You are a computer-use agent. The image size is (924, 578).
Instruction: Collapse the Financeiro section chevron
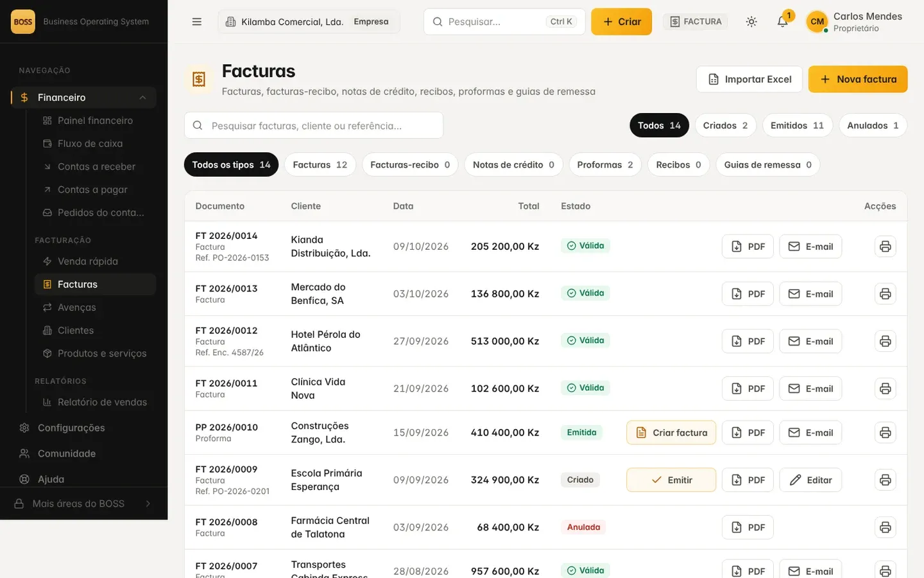[142, 98]
